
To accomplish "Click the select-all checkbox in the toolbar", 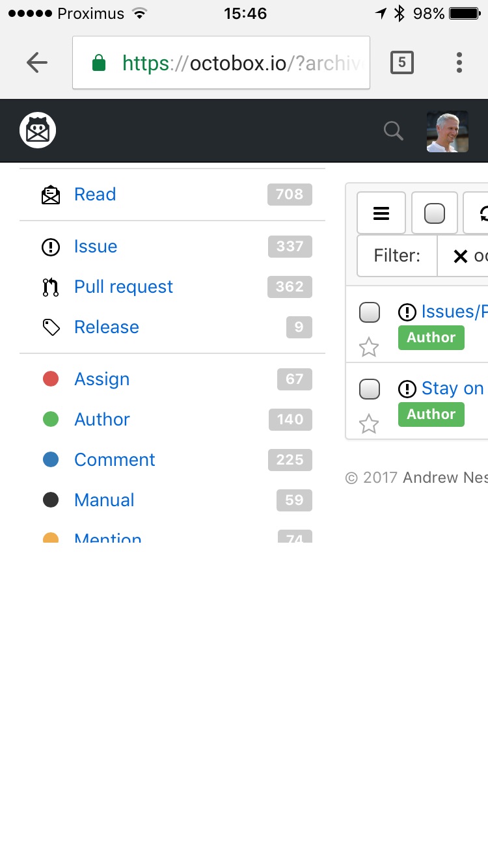I will (433, 213).
